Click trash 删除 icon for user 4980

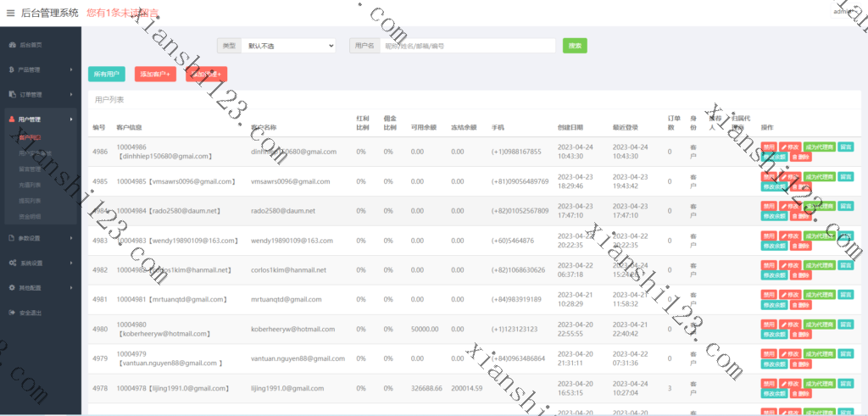[x=795, y=335]
